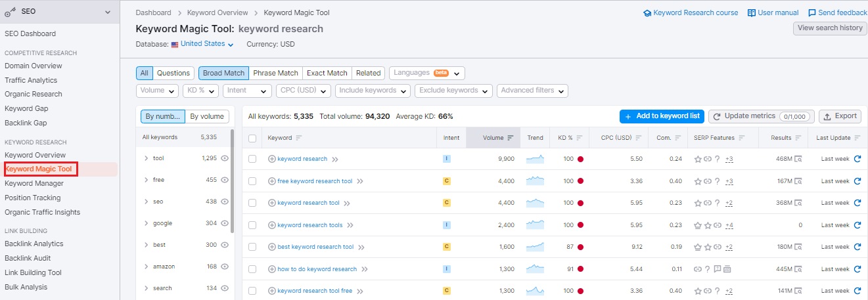
Task: Click Add to keyword list button
Action: 662,116
